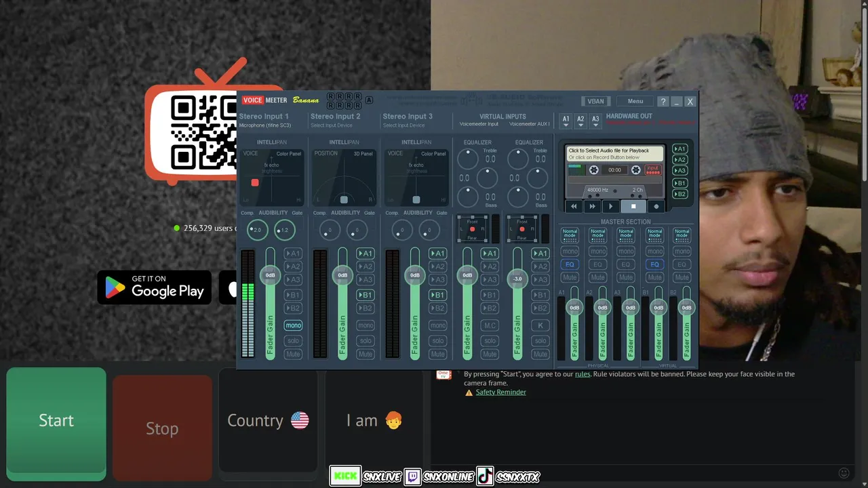Screen dimensions: 868x488
Task: Fast-forward the Voicemeeter cassette player
Action: [x=592, y=206]
